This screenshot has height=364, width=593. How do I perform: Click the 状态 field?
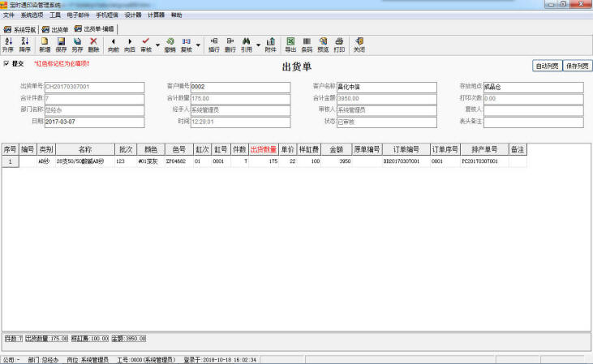[387, 122]
